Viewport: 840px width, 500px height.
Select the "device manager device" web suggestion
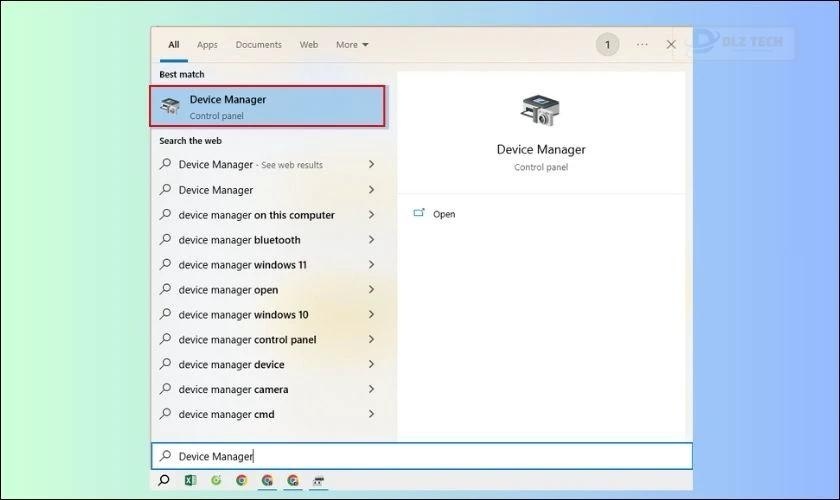point(267,364)
